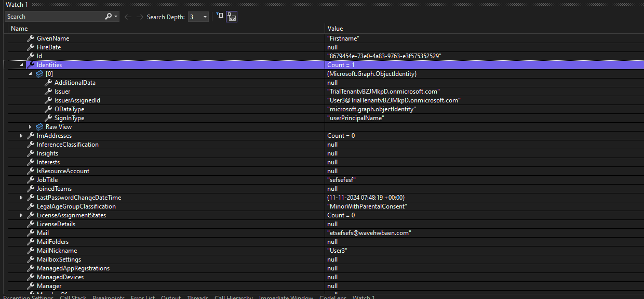Image resolution: width=644 pixels, height=299 pixels.
Task: Switch to the Immediate Window tab
Action: 286,297
